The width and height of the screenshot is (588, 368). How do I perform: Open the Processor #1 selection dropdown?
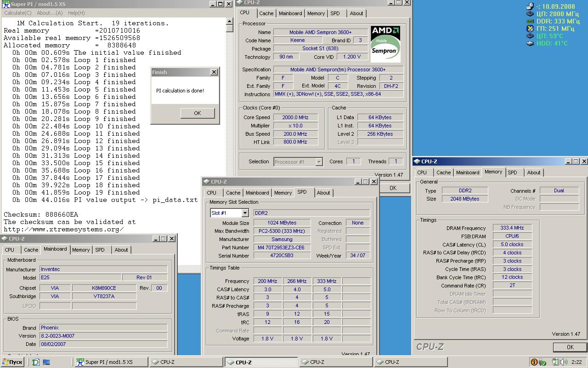pyautogui.click(x=319, y=162)
